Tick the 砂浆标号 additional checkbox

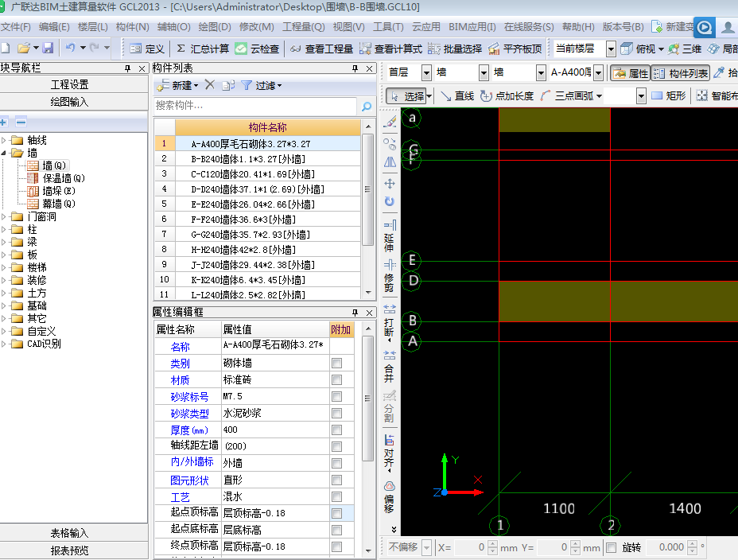pyautogui.click(x=336, y=396)
